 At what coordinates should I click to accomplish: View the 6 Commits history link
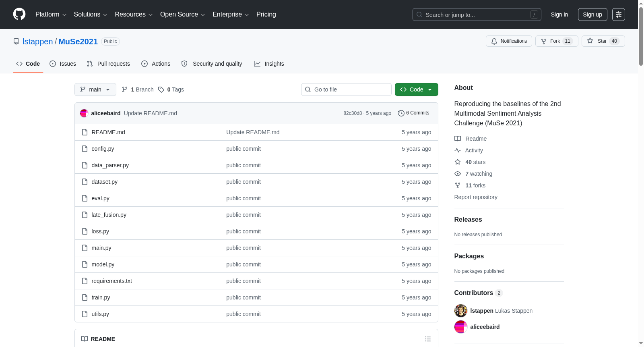(413, 113)
